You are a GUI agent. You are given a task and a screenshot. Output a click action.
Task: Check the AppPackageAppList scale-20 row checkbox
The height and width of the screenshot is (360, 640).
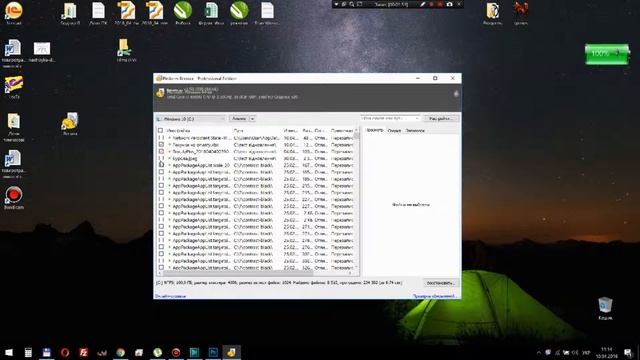tap(161, 165)
